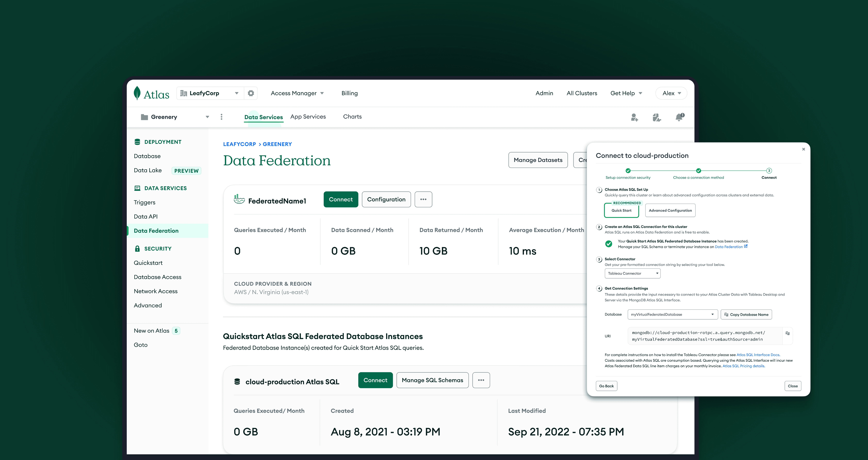Open Network Access in sidebar
This screenshot has height=460, width=868.
[155, 291]
